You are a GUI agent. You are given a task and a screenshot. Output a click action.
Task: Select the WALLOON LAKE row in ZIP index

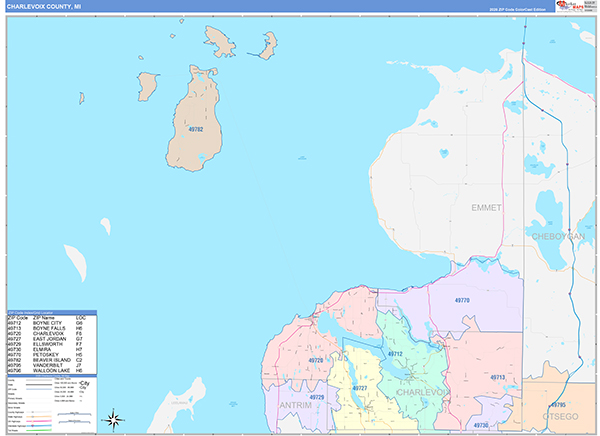tap(50, 371)
